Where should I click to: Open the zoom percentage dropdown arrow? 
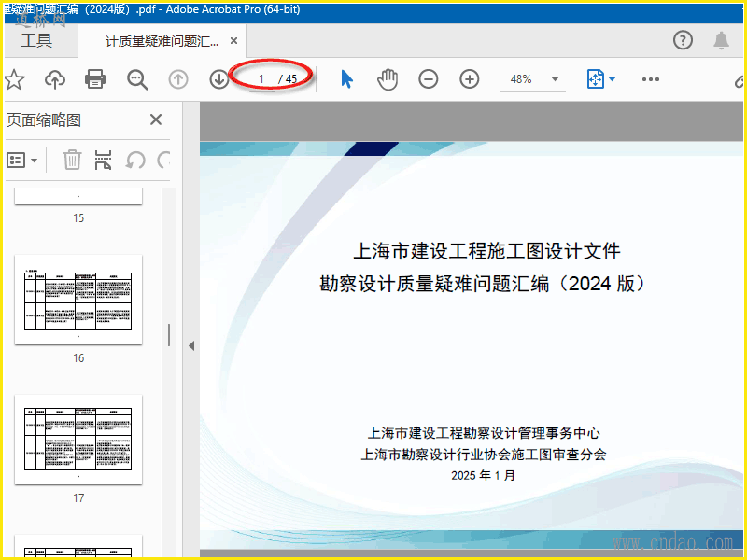point(555,79)
